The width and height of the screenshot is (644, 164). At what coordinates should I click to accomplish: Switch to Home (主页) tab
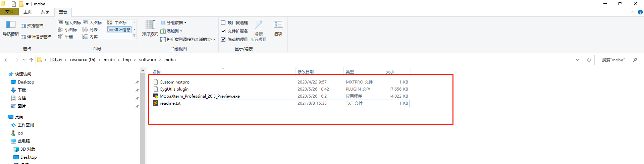(28, 12)
